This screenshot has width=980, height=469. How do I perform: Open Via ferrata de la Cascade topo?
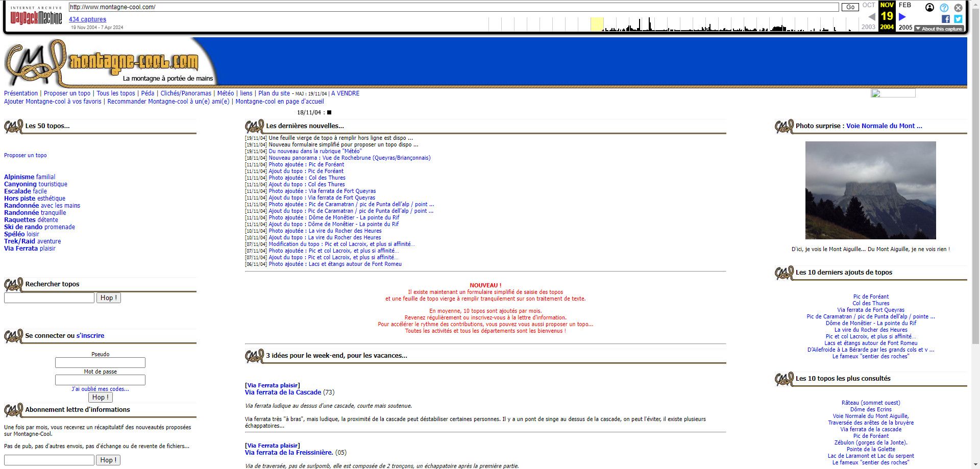point(283,392)
